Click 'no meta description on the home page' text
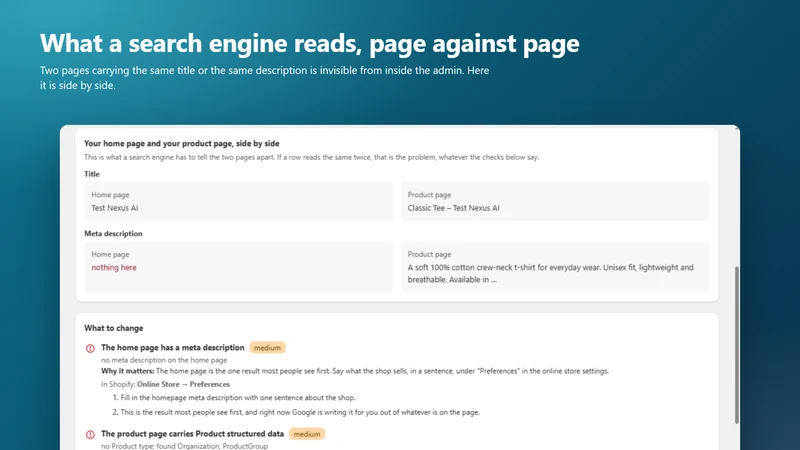 click(164, 360)
